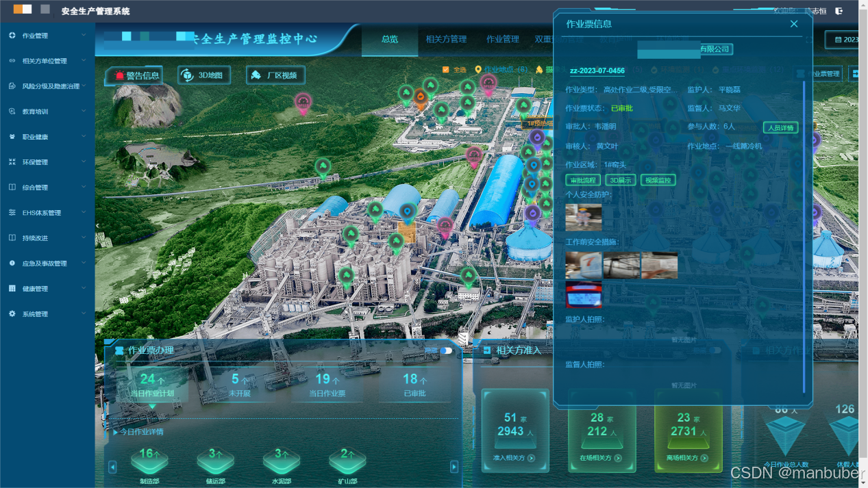Expand the 作业管理 sidebar menu chevron
The image size is (868, 488).
84,35
